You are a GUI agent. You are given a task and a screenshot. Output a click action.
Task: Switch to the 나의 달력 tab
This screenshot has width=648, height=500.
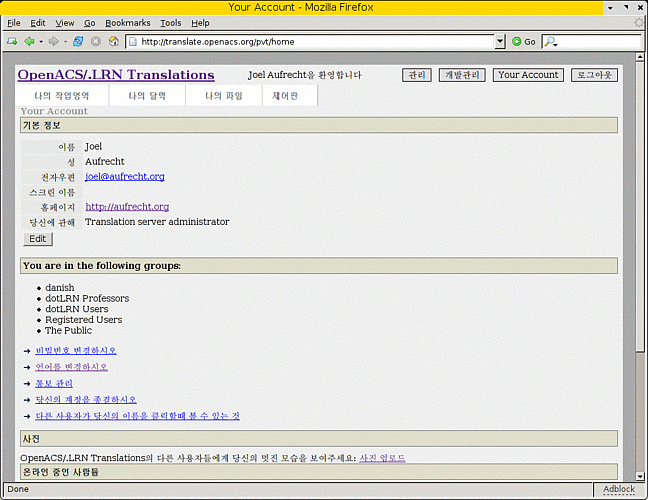tap(148, 96)
